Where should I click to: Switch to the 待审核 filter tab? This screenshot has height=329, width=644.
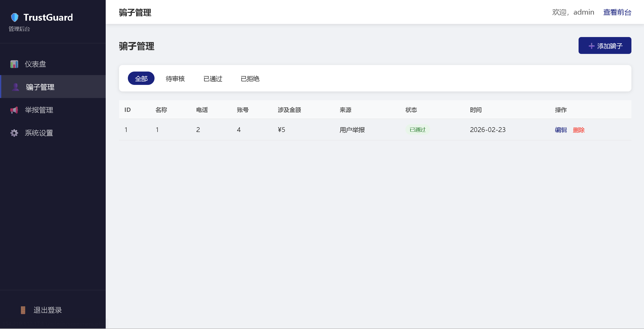pos(175,79)
